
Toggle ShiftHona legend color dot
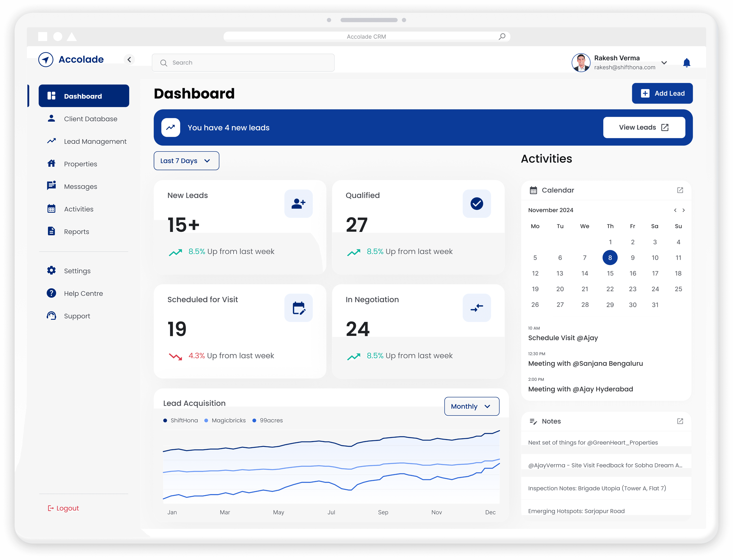165,420
